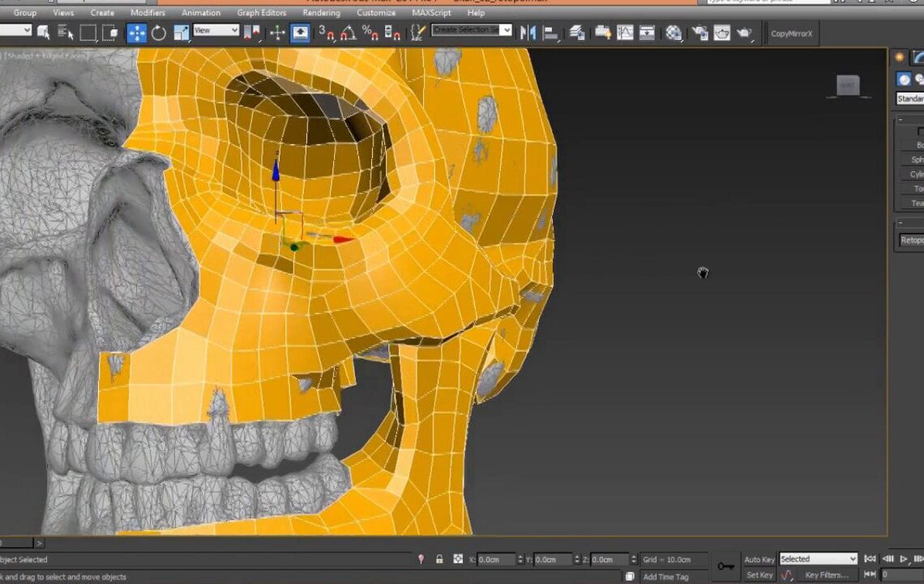Open the Graph Editors menu
This screenshot has height=584, width=924.
261,12
